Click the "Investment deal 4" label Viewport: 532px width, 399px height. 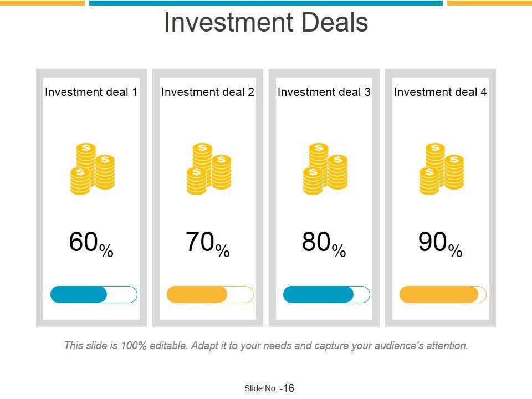coord(441,92)
